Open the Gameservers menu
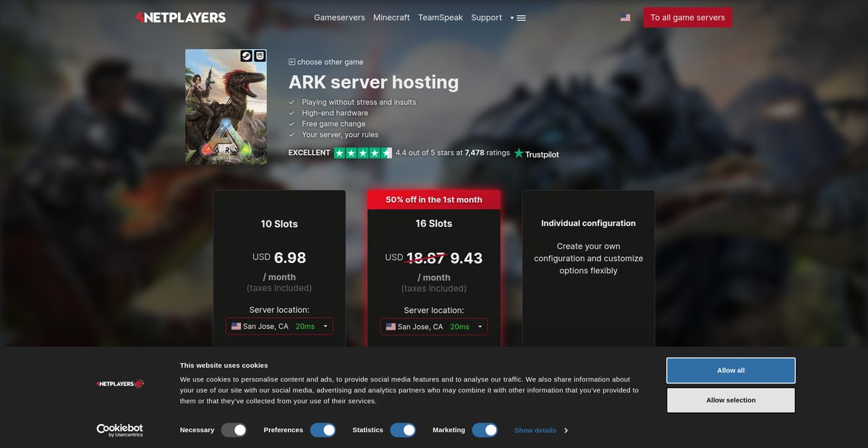This screenshot has height=448, width=868. pos(339,17)
